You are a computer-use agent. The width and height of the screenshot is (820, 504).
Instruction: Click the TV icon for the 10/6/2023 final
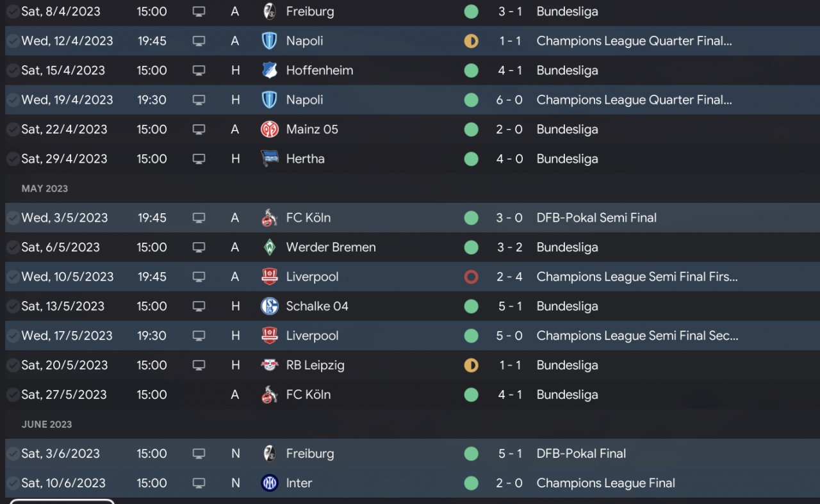click(199, 483)
